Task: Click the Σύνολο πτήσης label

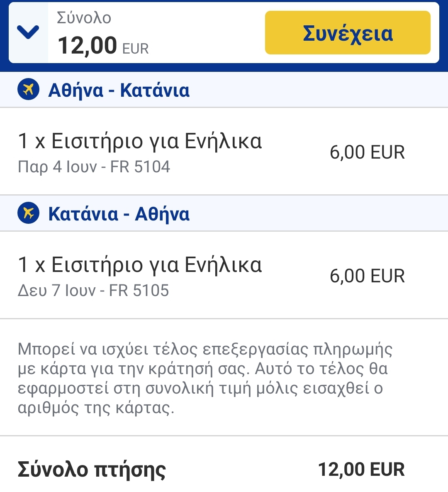Action: (92, 470)
